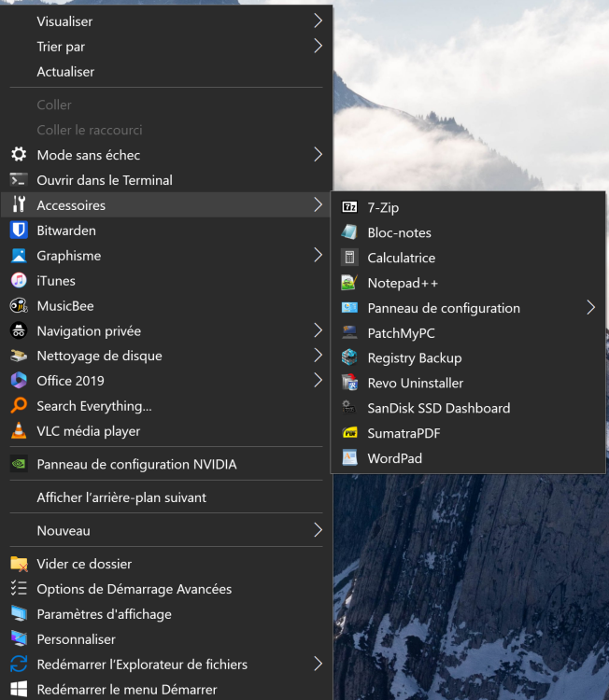Click the Panneau de configuration icon in submenu

(x=349, y=308)
